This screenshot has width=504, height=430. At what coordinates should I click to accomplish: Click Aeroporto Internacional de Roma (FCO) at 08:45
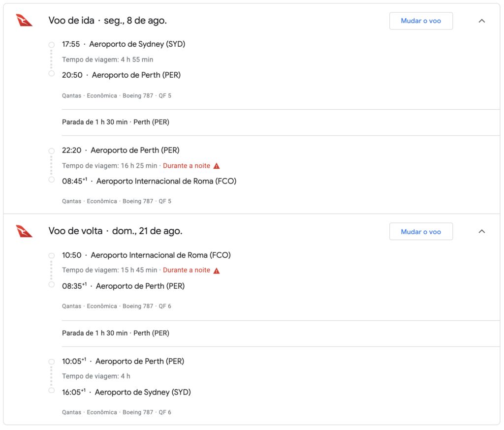166,181
